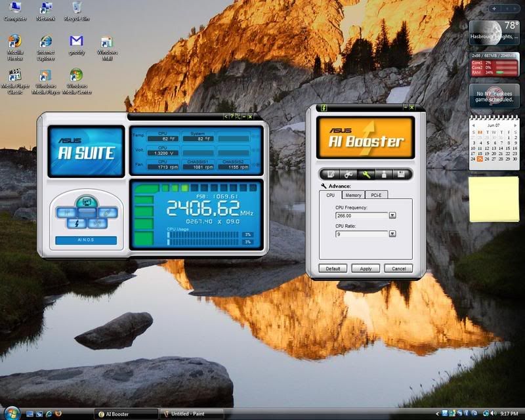Click the weather gadget showing 78°
Viewport: 525px width, 420px height.
pyautogui.click(x=494, y=32)
